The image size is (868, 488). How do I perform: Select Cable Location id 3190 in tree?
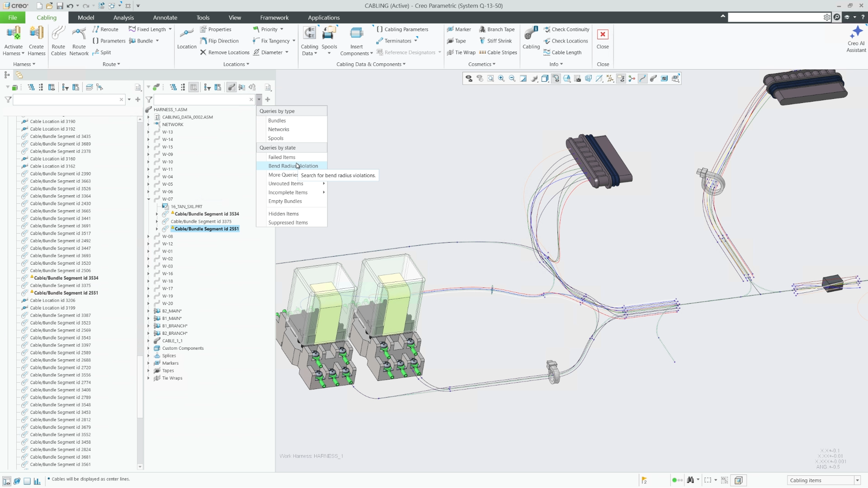[52, 122]
